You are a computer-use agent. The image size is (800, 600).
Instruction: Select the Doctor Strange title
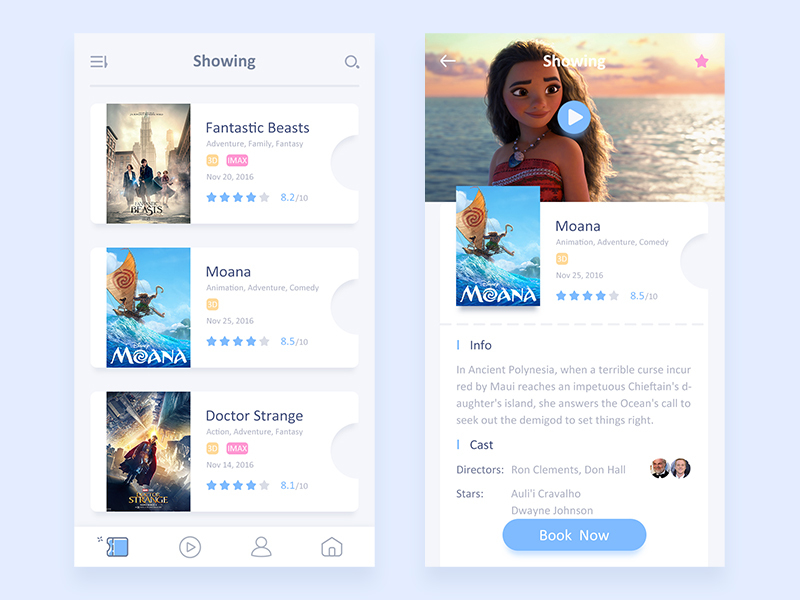255,416
